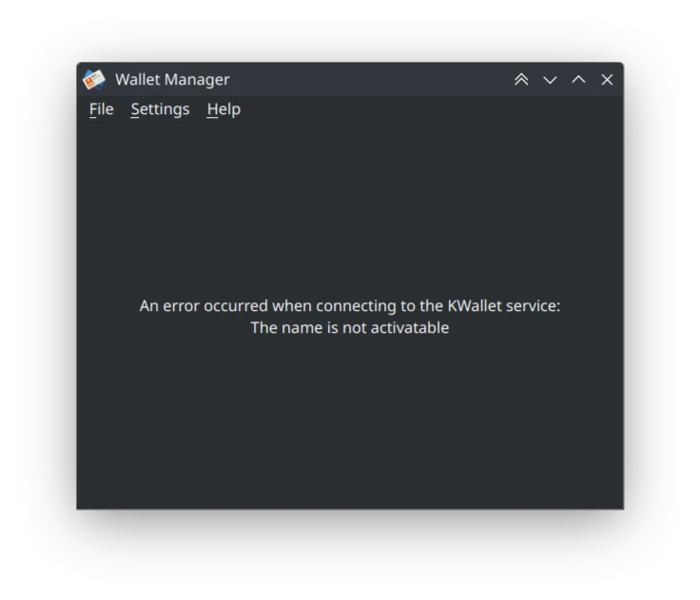The height and width of the screenshot is (600, 700).
Task: Click empty menu bar area after Help
Action: [x=429, y=109]
